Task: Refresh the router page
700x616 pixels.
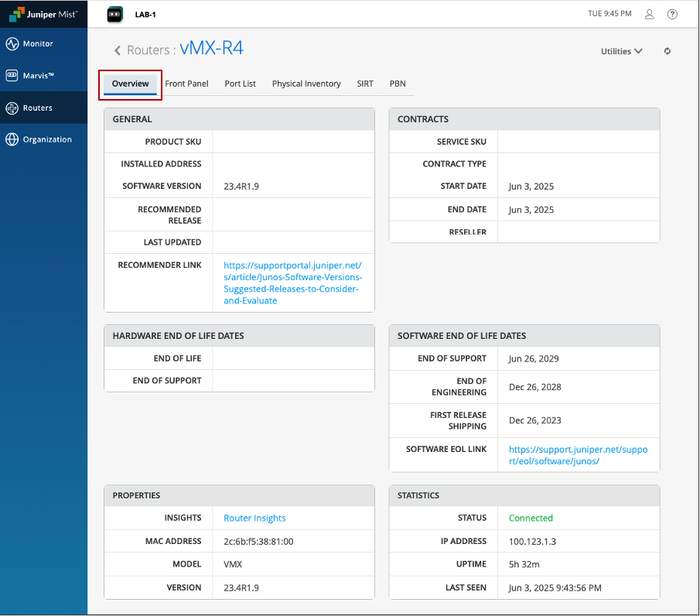Action: (x=667, y=52)
